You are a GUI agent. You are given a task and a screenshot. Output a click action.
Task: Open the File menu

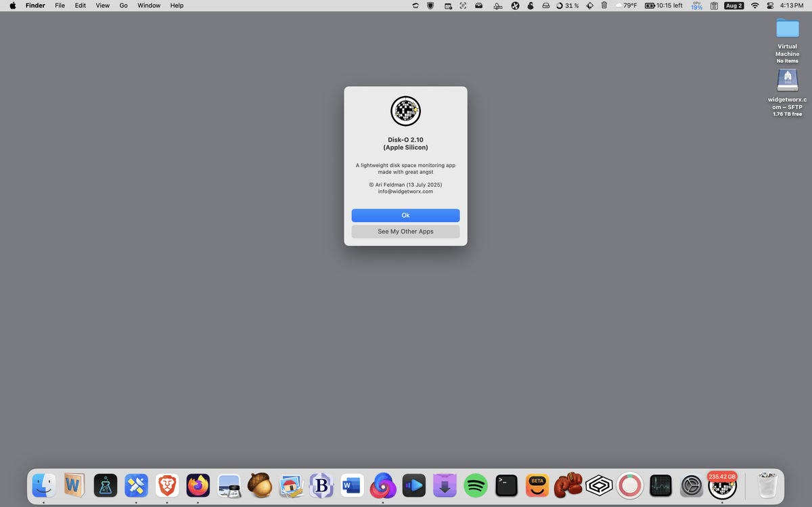pyautogui.click(x=60, y=5)
